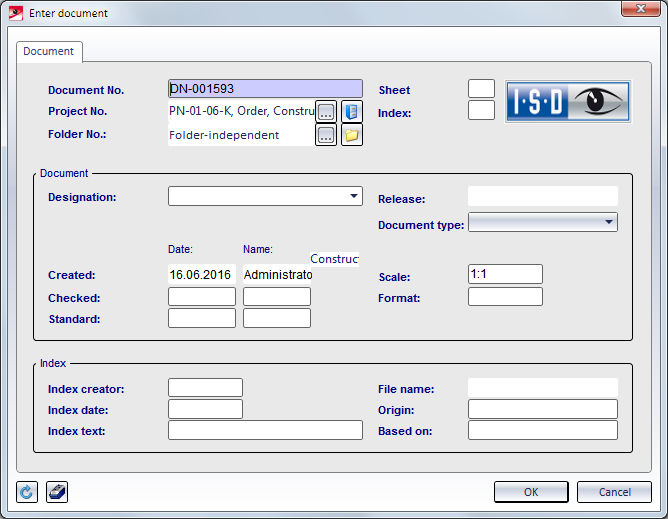Focus the Origin text field
Viewport: 668px width, 519px height.
click(542, 408)
